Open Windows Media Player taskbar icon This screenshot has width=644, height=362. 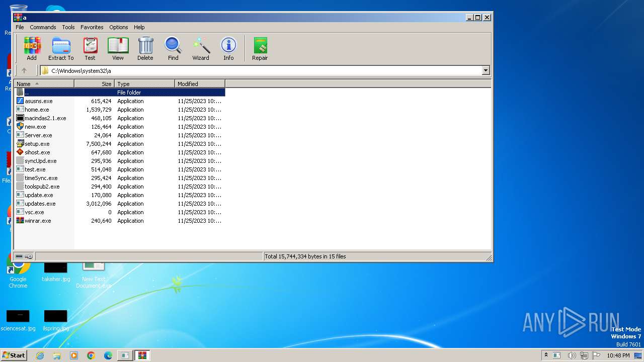(74, 355)
